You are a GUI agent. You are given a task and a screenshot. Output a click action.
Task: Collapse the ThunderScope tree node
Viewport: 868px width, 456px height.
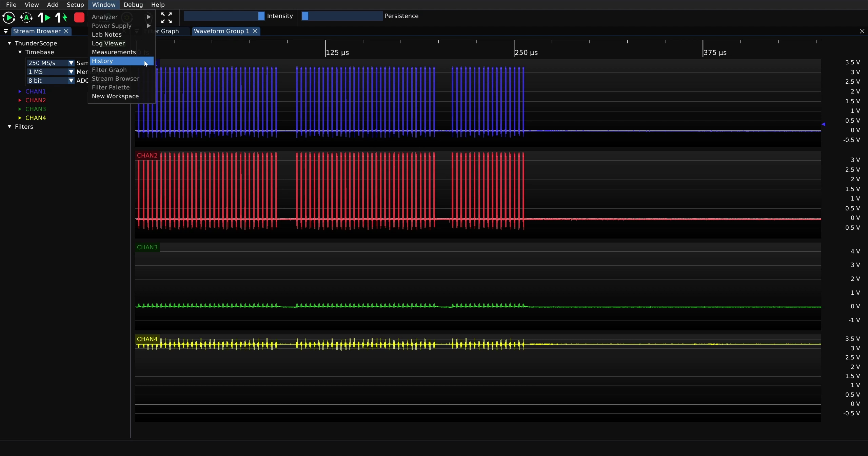9,43
